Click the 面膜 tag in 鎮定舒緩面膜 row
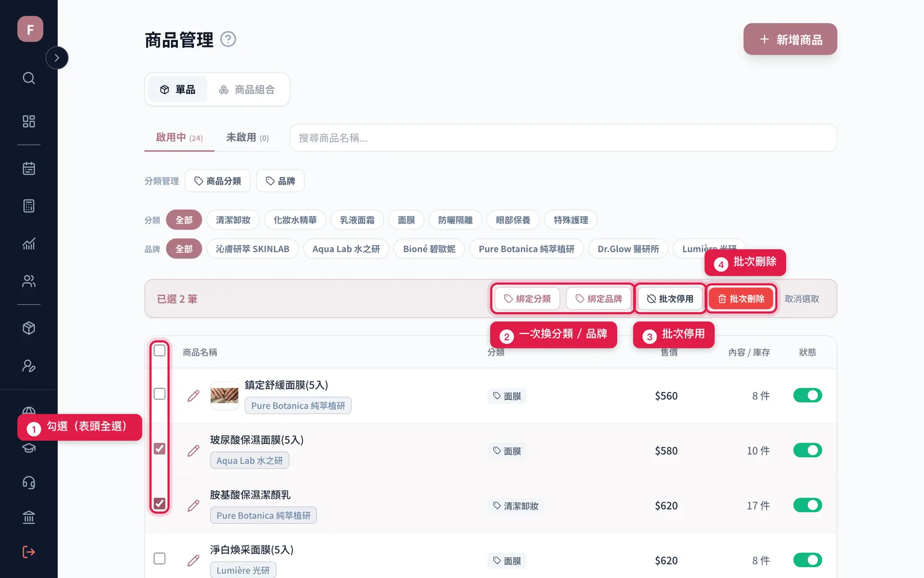Image resolution: width=924 pixels, height=578 pixels. coord(507,396)
